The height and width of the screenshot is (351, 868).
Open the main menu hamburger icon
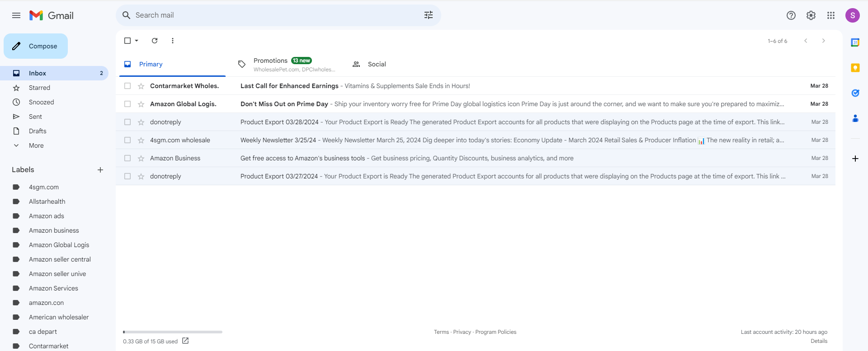click(16, 15)
